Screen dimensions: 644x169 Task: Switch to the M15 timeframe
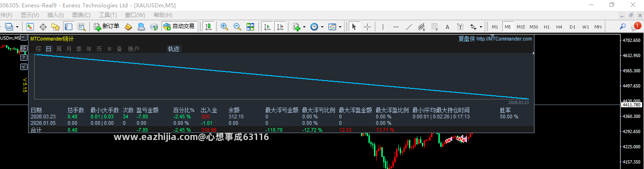(521, 27)
